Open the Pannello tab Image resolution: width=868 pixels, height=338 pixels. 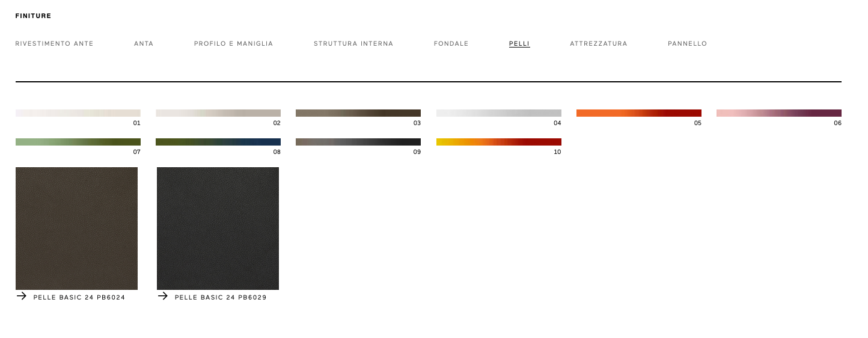point(687,44)
